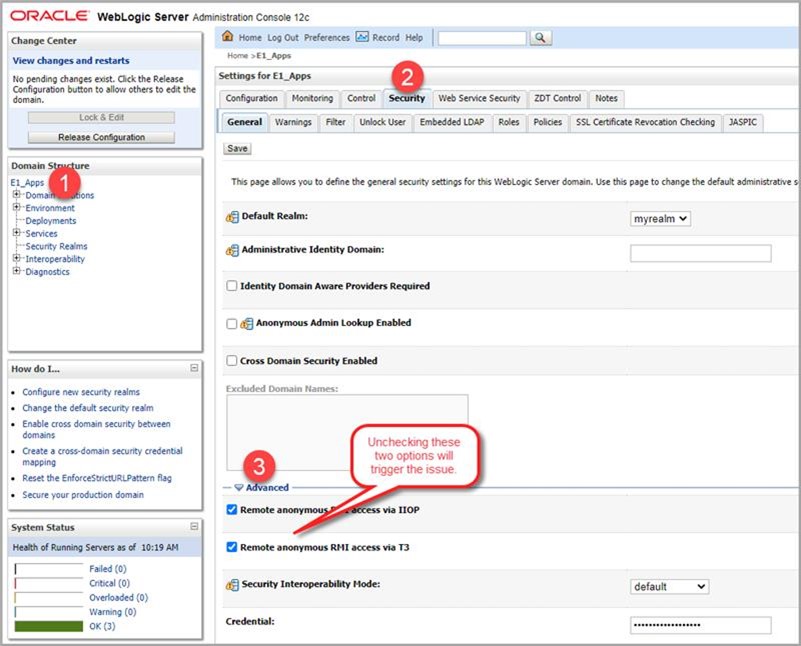Expand the Diagnostics tree node

pos(16,271)
